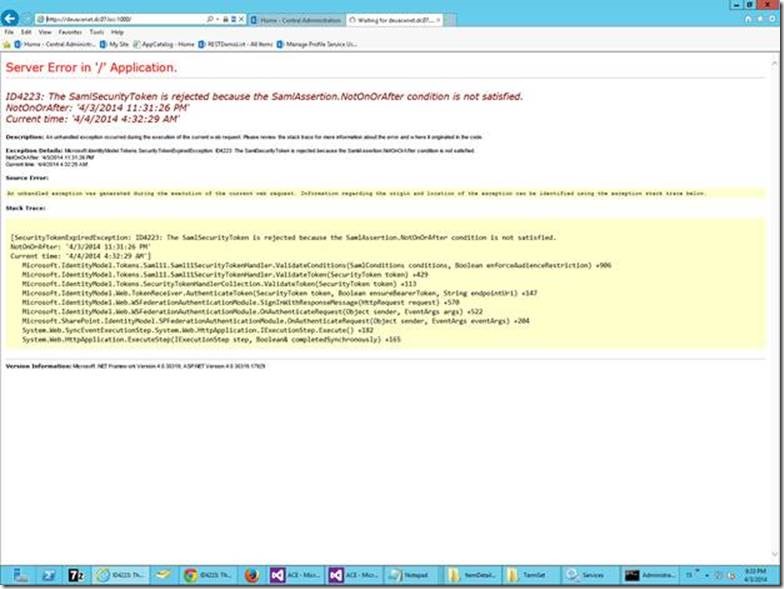Open Firefox from the taskbar
Viewport: 784px width, 589px height.
coord(252,576)
